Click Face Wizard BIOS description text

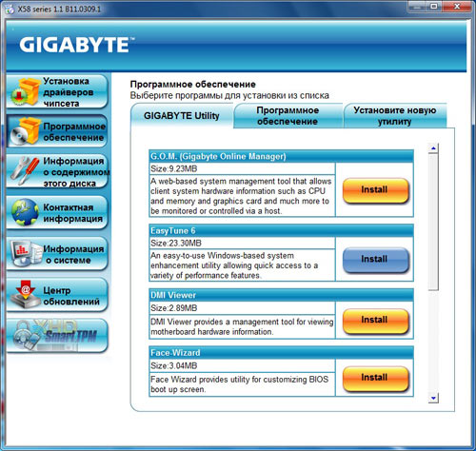coord(239,384)
